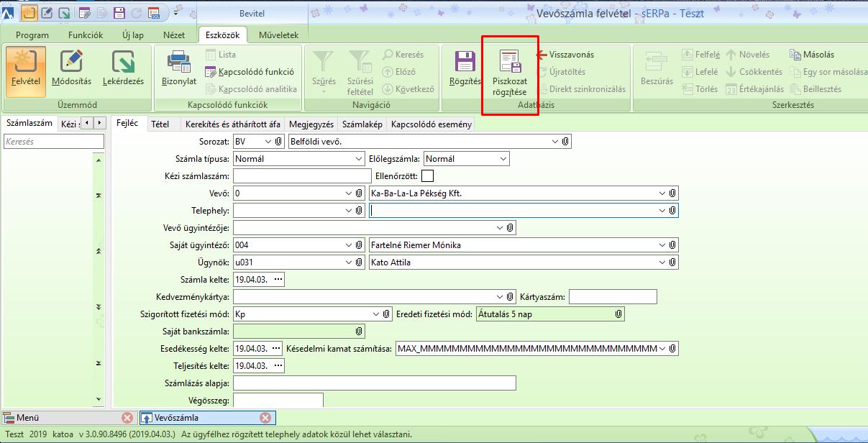Click the Rögzítés save icon
The height and width of the screenshot is (443, 868).
[465, 70]
